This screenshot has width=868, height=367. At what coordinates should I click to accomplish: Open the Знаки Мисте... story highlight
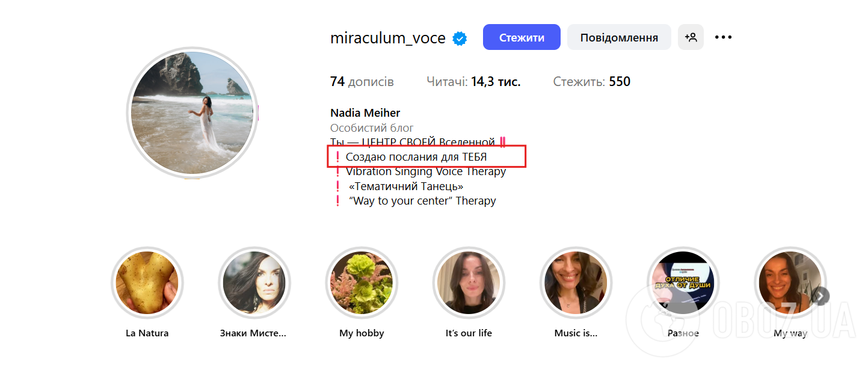point(254,283)
